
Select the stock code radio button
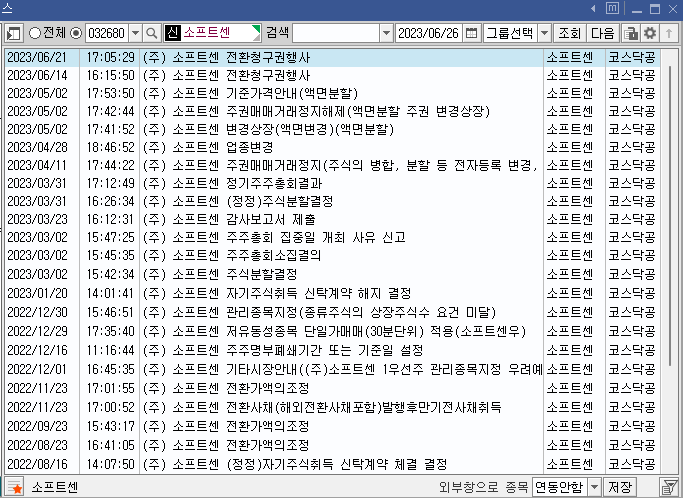pos(76,33)
